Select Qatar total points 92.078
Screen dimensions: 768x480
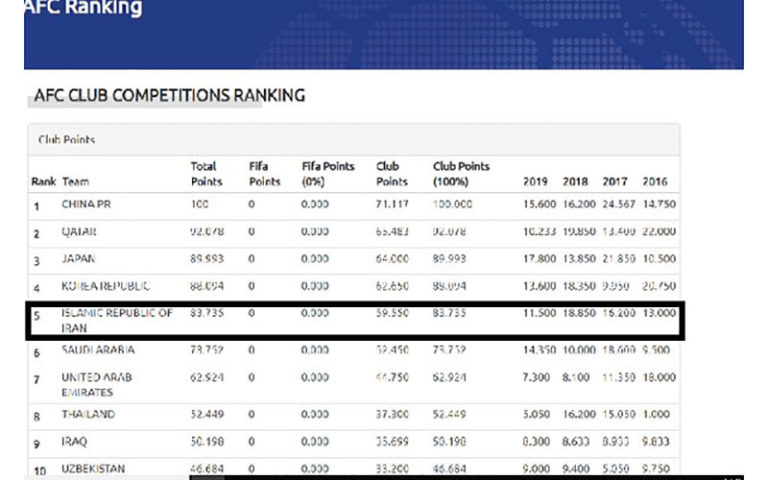click(x=207, y=232)
